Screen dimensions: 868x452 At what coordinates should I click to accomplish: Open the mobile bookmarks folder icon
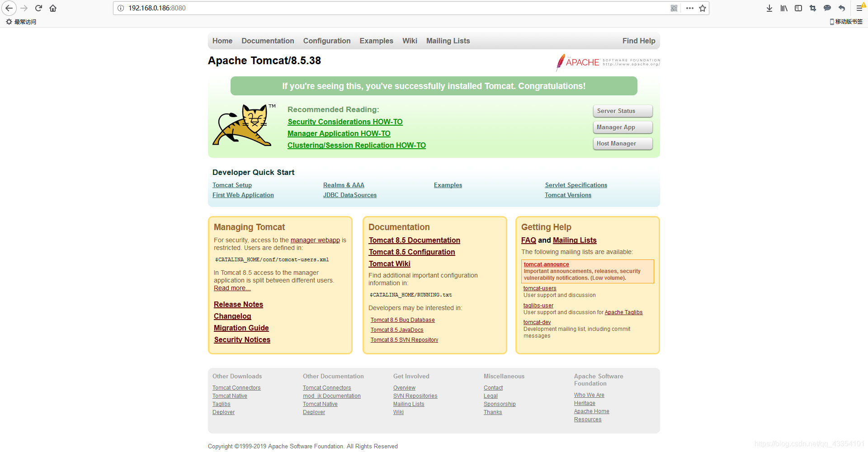pos(832,22)
